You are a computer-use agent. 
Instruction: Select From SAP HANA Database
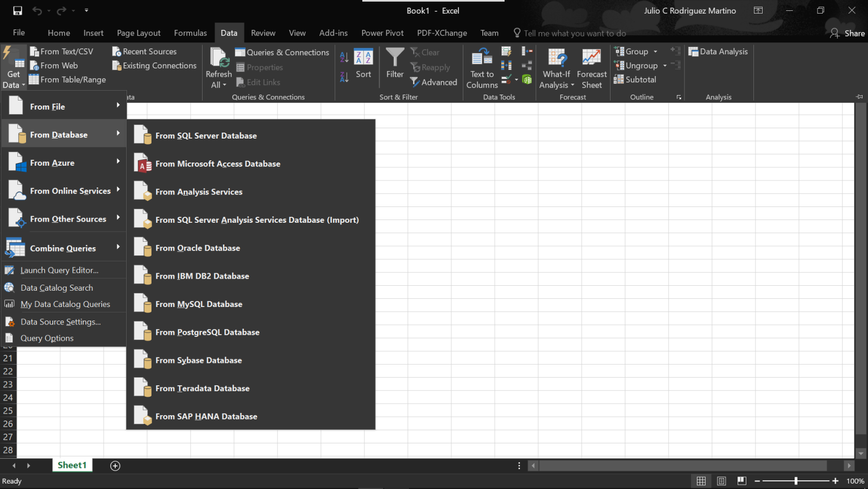coord(251,416)
